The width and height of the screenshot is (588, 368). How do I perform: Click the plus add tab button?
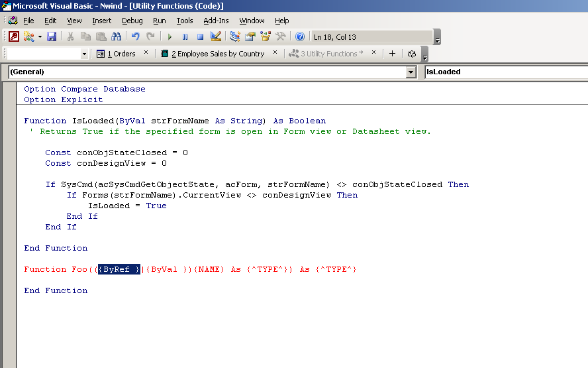tap(392, 54)
